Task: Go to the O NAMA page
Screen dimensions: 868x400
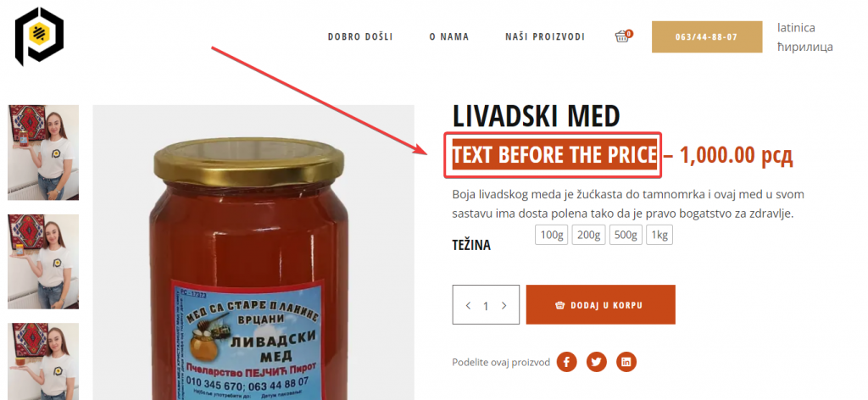Action: coord(449,37)
